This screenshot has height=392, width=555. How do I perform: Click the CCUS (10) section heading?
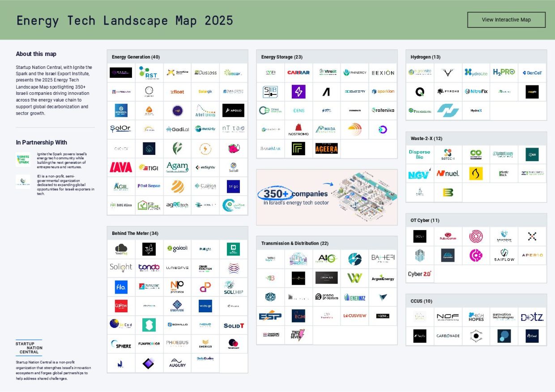422,301
